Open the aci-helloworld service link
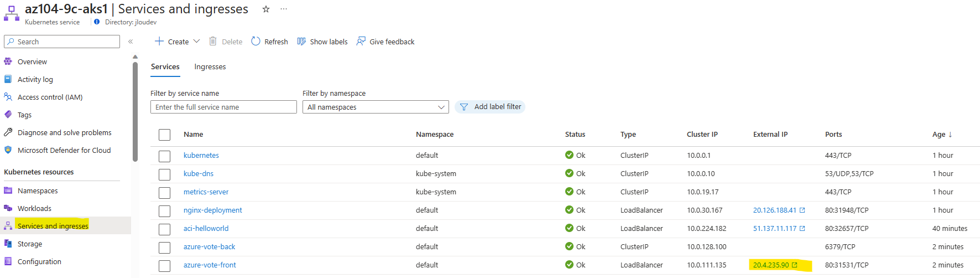 click(206, 228)
